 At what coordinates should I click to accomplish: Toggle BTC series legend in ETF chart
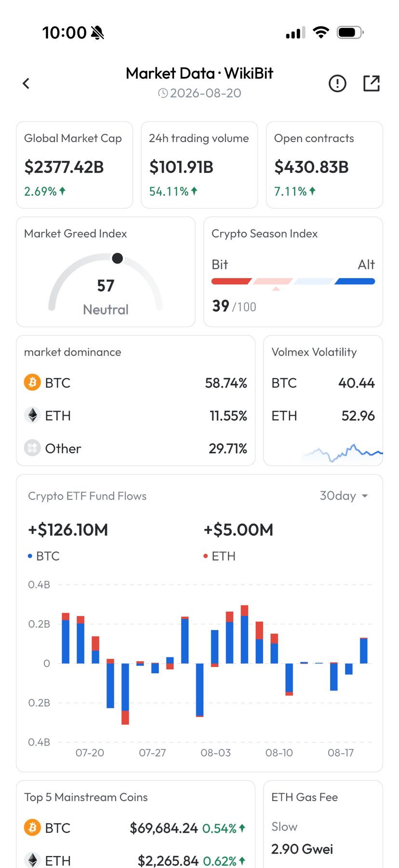coord(44,556)
